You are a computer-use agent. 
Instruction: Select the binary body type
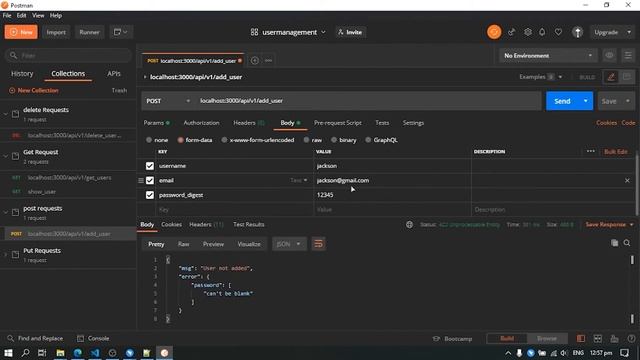click(334, 140)
